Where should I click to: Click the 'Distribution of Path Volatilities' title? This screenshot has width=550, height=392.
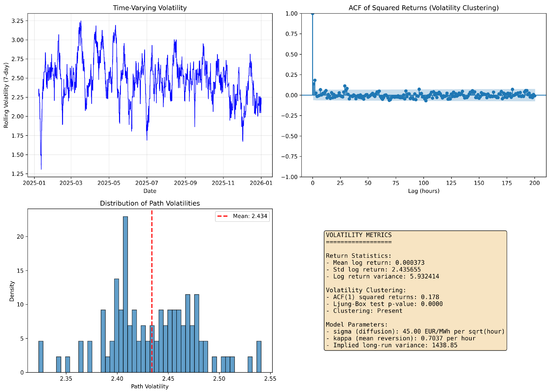pyautogui.click(x=150, y=203)
